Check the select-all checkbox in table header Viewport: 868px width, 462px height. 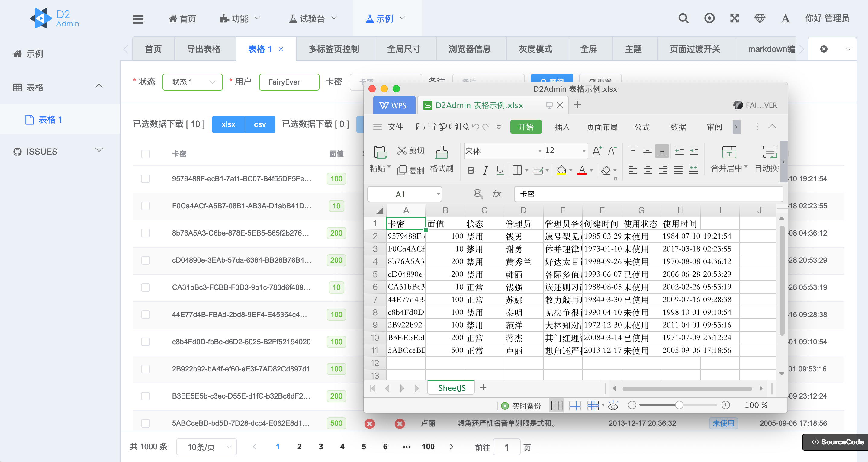(x=146, y=154)
